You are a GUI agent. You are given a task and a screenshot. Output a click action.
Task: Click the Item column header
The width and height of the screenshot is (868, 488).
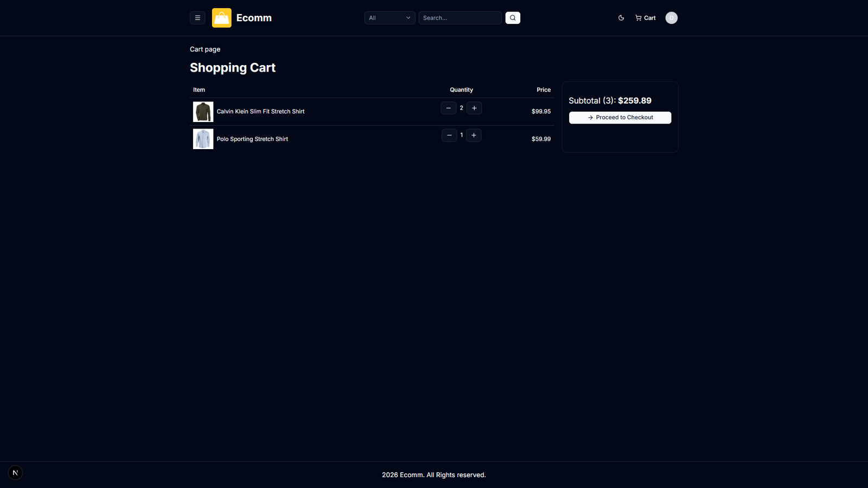(x=199, y=90)
